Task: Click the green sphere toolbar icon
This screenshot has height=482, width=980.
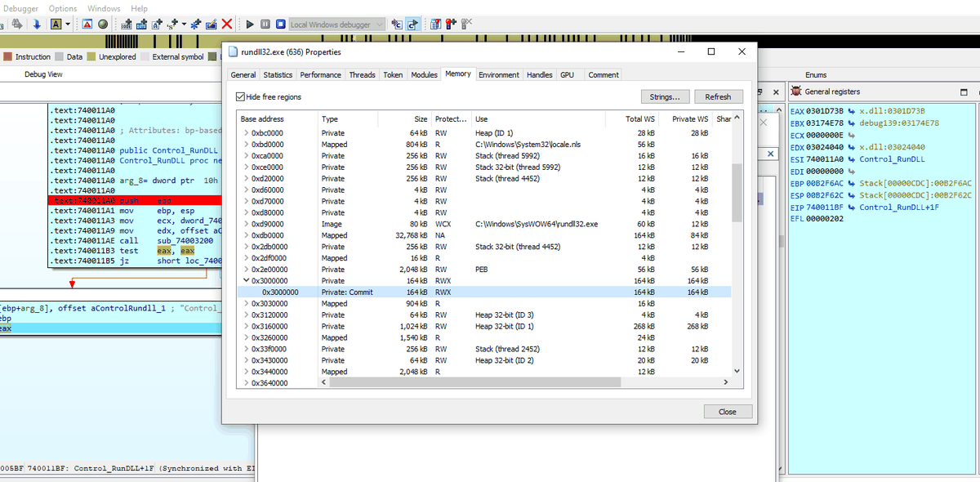Action: 103,25
